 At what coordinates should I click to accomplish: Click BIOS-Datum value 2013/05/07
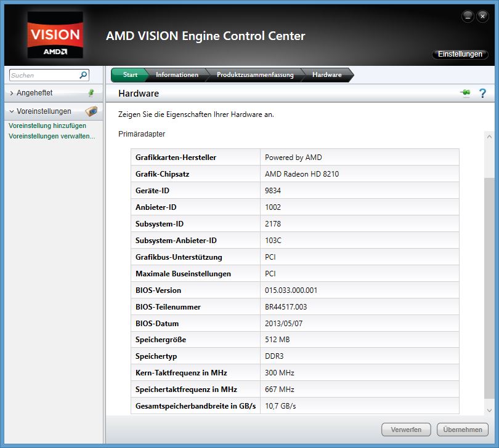coord(283,323)
